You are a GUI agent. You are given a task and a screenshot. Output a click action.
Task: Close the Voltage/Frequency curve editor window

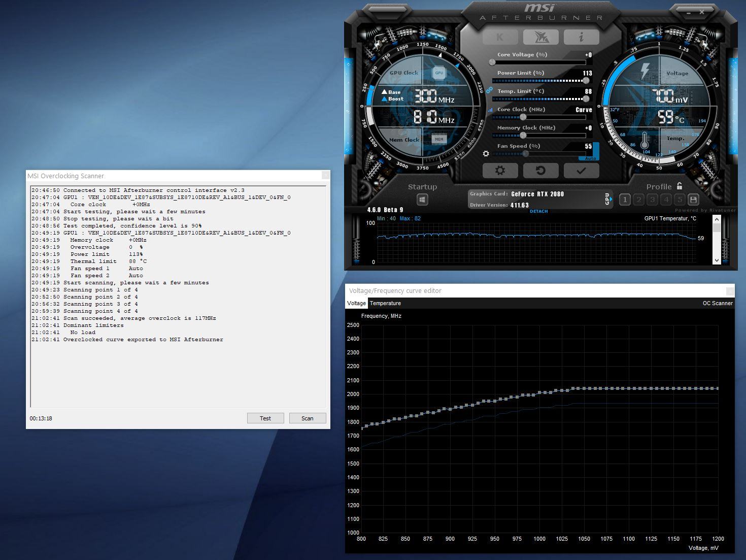coord(730,291)
